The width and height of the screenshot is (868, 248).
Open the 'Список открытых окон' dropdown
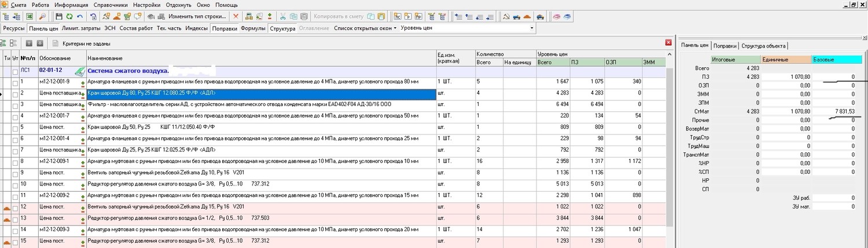click(x=365, y=28)
